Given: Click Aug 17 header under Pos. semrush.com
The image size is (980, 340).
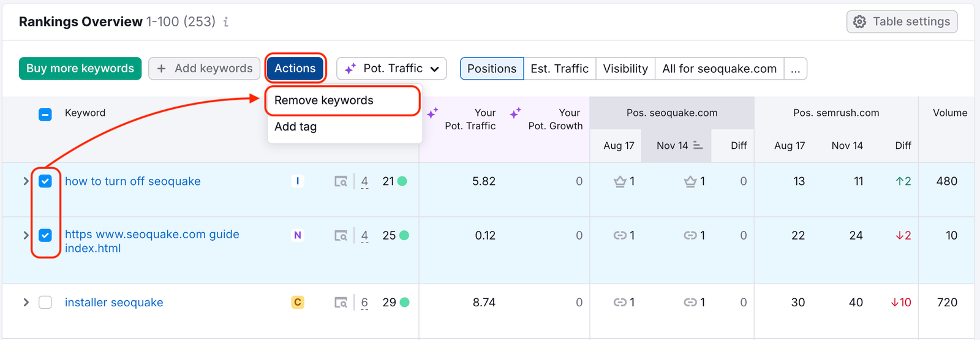Looking at the screenshot, I should tap(790, 146).
